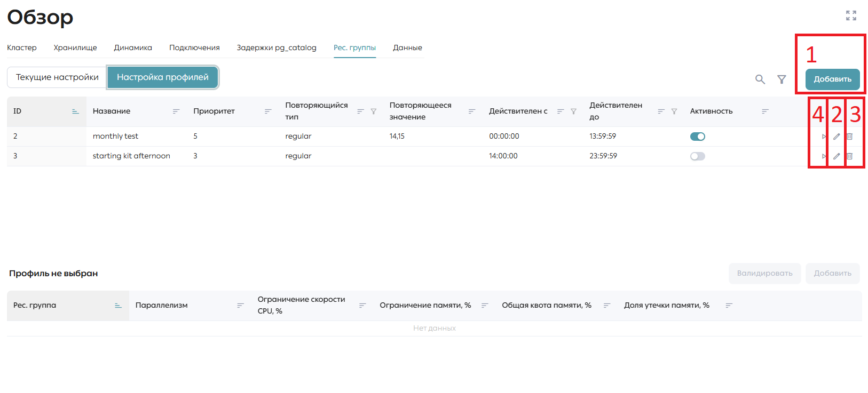Edit the monthly test profile with pencil
Image resolution: width=868 pixels, height=393 pixels.
[837, 137]
